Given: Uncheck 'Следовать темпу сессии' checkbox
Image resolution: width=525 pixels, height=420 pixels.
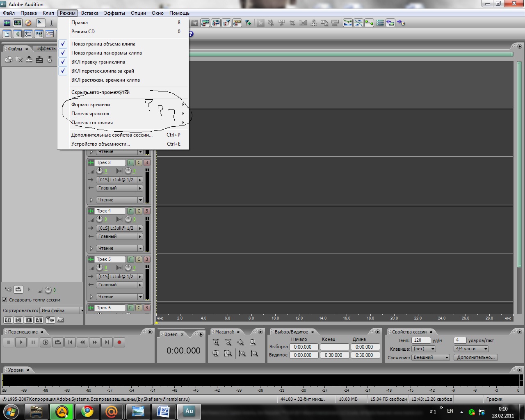Looking at the screenshot, I should pyautogui.click(x=5, y=300).
